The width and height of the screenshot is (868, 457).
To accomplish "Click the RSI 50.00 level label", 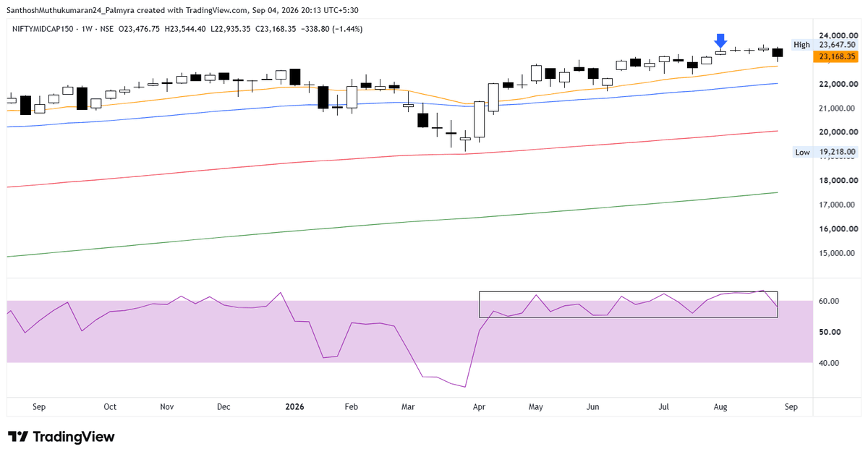I will pos(828,332).
